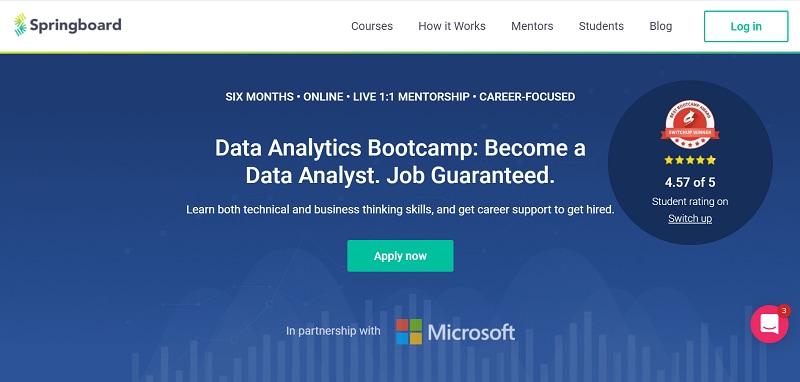Image resolution: width=800 pixels, height=382 pixels.
Task: Open the How it Works page
Action: pos(452,26)
